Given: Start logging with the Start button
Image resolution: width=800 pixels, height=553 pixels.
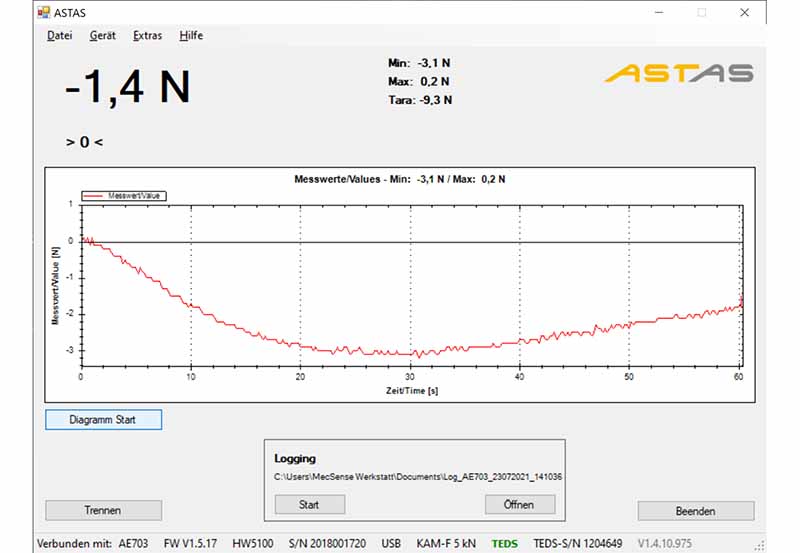Looking at the screenshot, I should point(309,505).
